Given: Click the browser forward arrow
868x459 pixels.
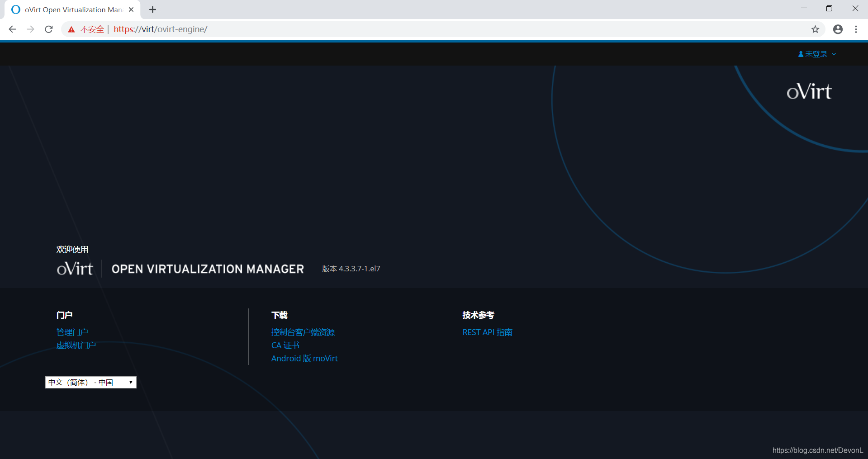Looking at the screenshot, I should [30, 29].
